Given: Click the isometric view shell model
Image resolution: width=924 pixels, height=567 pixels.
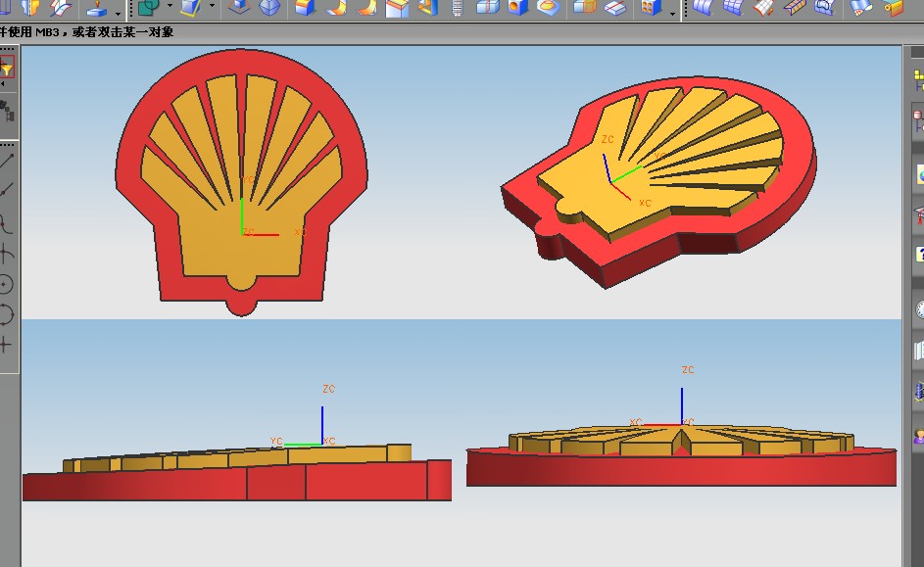Looking at the screenshot, I should [x=658, y=182].
